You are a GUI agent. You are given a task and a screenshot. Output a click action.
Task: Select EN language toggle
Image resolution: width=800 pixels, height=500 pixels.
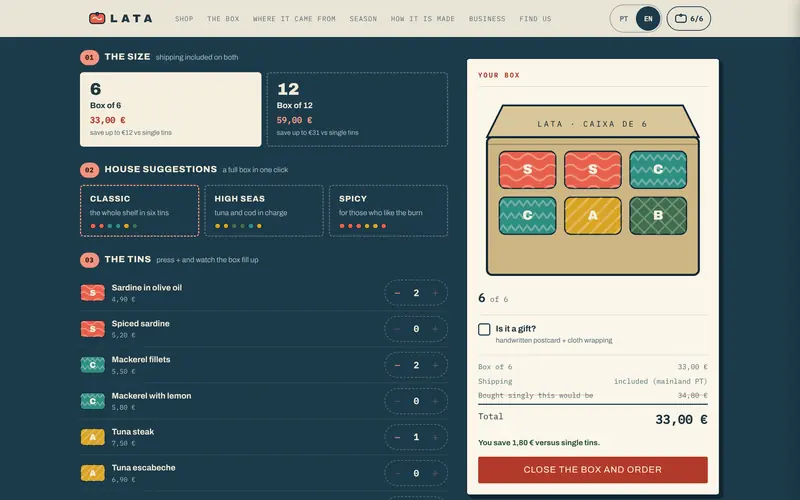click(648, 19)
